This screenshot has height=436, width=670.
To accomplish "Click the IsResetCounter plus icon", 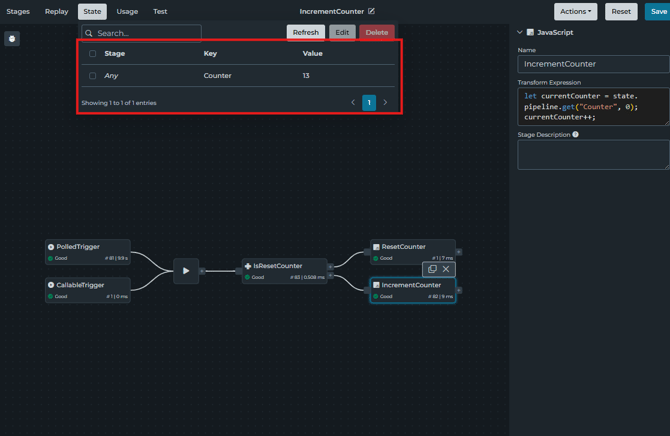I will tap(248, 266).
